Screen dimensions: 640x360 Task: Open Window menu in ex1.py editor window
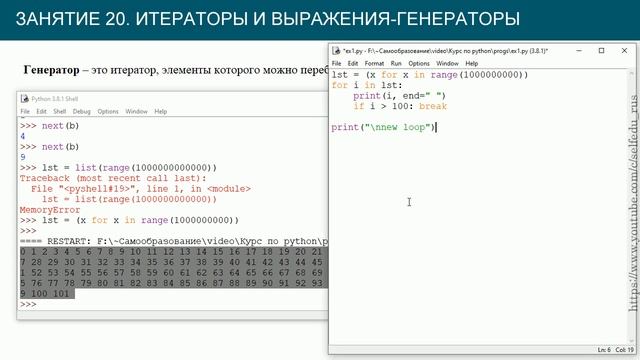pyautogui.click(x=447, y=63)
